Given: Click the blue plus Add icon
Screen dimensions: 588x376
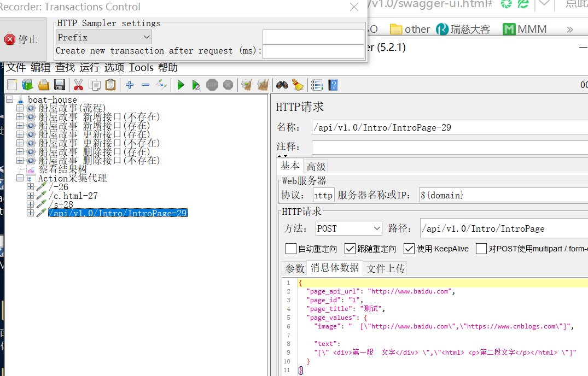Looking at the screenshot, I should 130,85.
